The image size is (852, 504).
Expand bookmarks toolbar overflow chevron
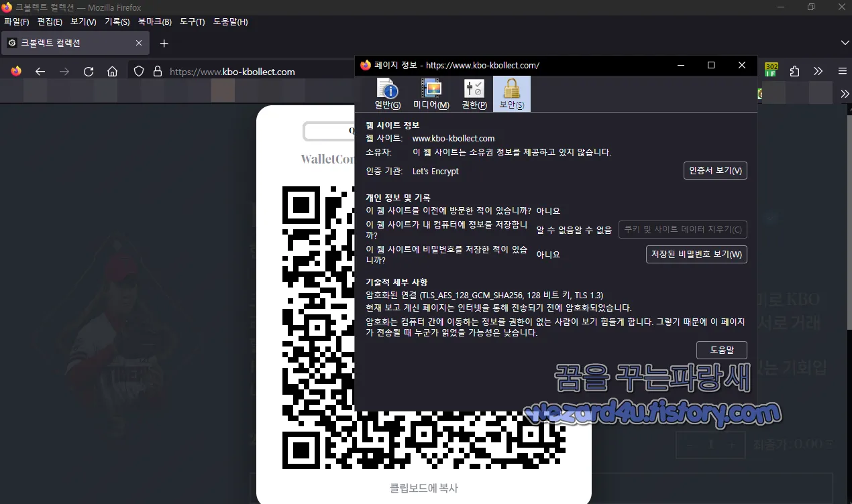pyautogui.click(x=845, y=94)
